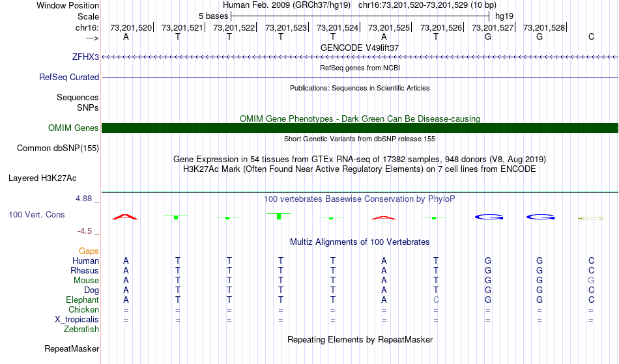Click Repeating Elements by RepeatMasker title
This screenshot has width=619, height=364.
coord(360,339)
